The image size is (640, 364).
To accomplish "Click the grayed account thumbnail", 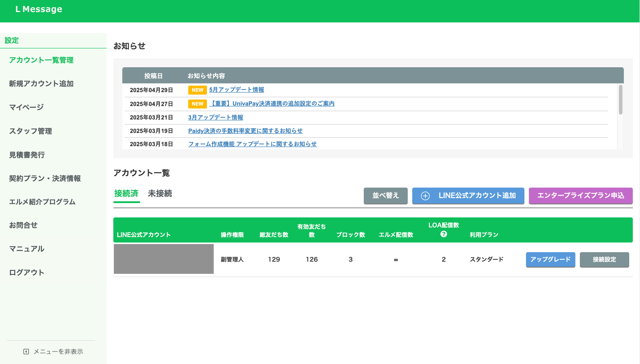I will [164, 259].
